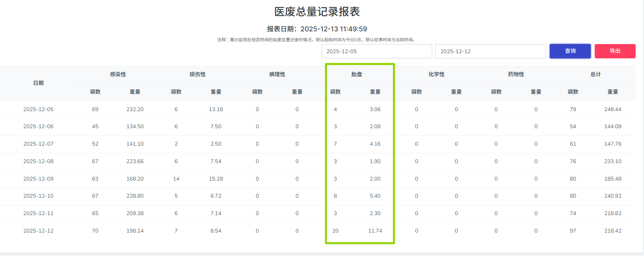This screenshot has width=644, height=256.
Task: Select the 病理性 column group header
Action: coord(277,74)
